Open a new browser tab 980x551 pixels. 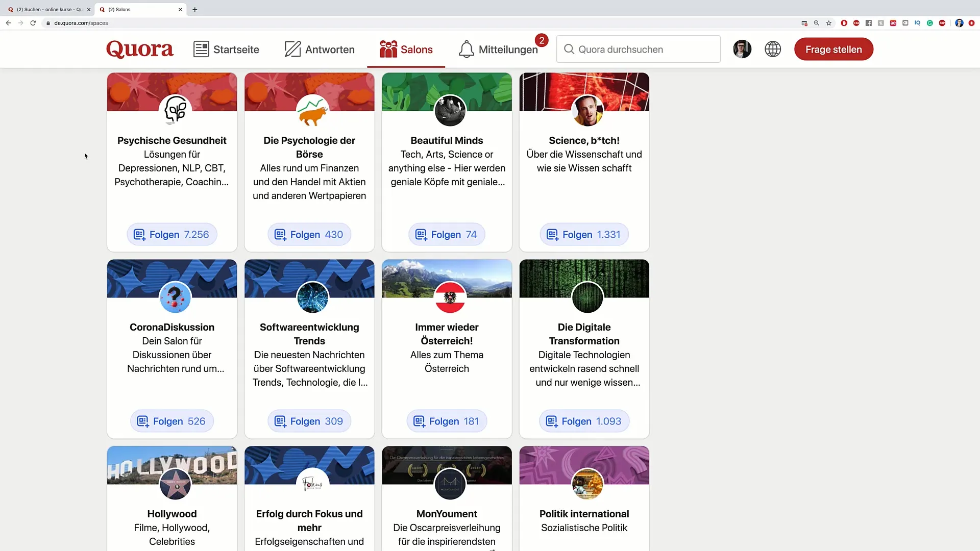[x=195, y=9]
